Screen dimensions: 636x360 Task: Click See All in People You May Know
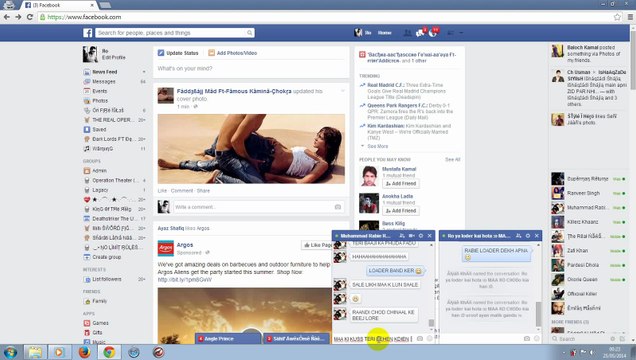(452, 160)
